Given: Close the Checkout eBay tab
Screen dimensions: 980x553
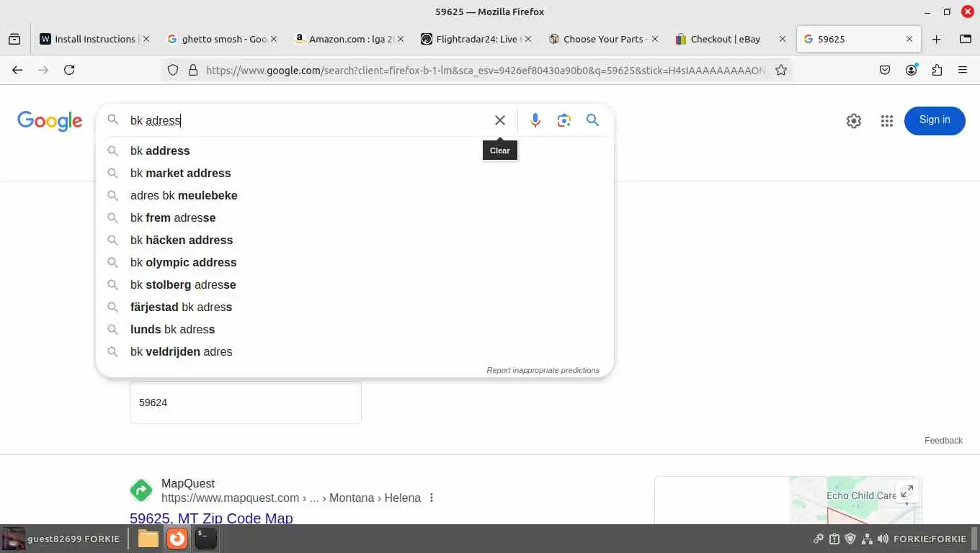Looking at the screenshot, I should pos(783,39).
